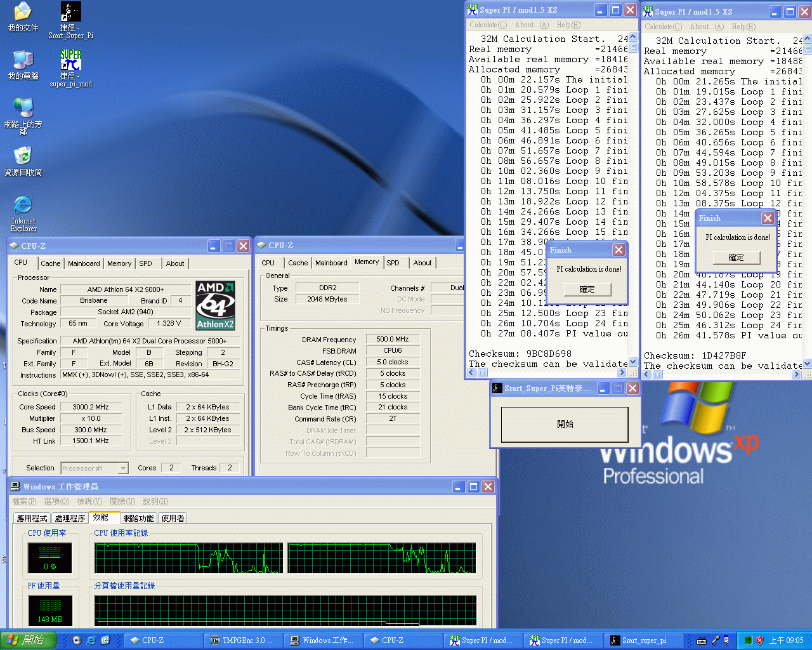Screen dimensions: 812x650
Task: Open 網路上的芳鄰 network icon
Action: (23, 116)
